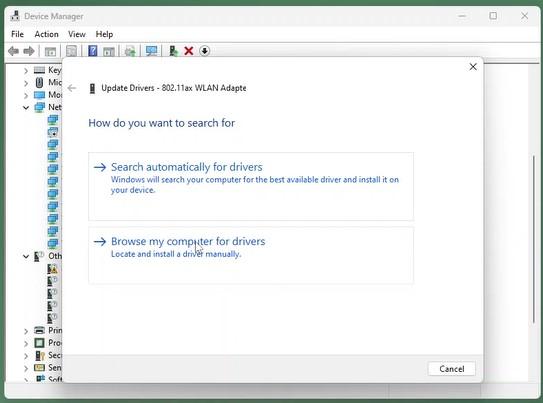Click the Update device driver green icon
The height and width of the screenshot is (403, 543).
[173, 51]
